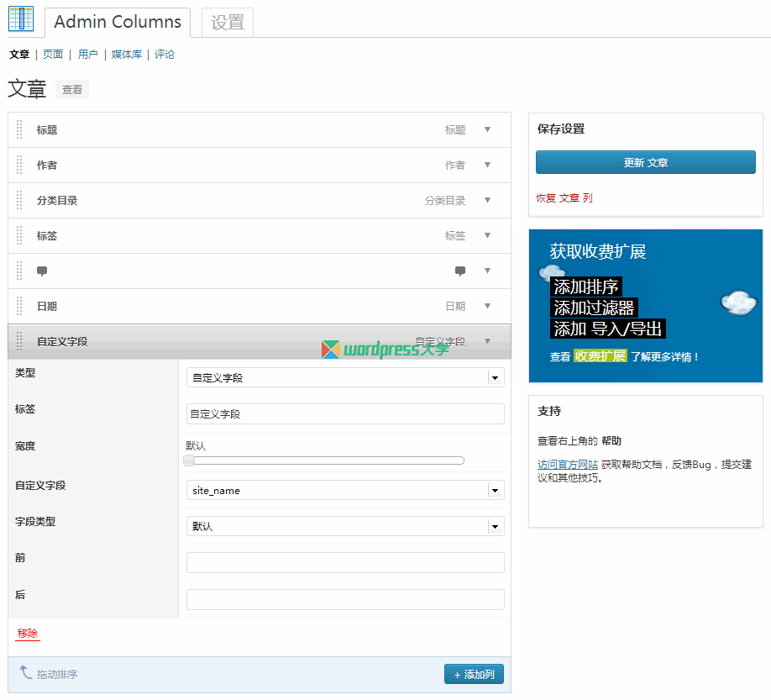Click the red 移除 link
The height and width of the screenshot is (700, 771).
tap(28, 634)
